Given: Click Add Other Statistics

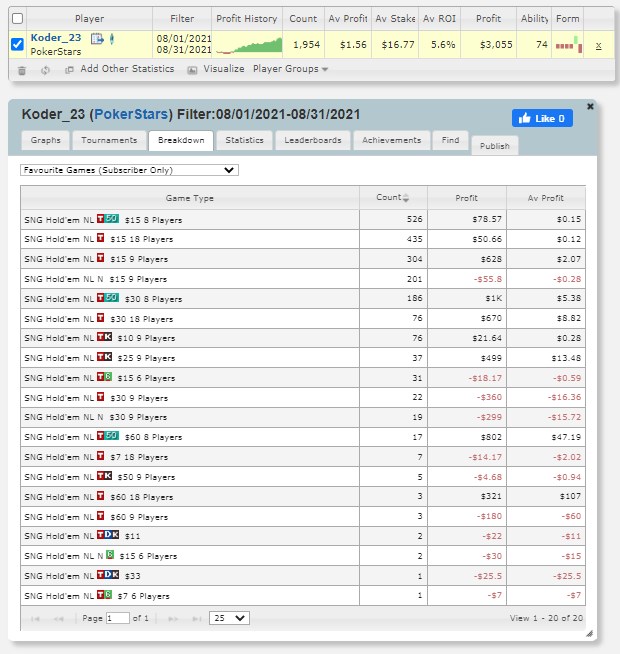Looking at the screenshot, I should (127, 69).
